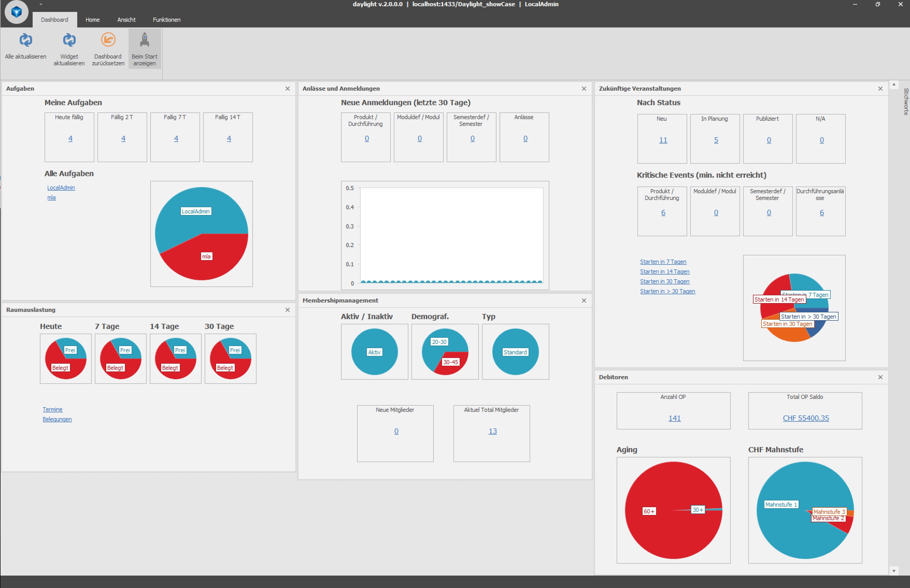
Task: Switch to the Home ribbon tab
Action: [93, 20]
